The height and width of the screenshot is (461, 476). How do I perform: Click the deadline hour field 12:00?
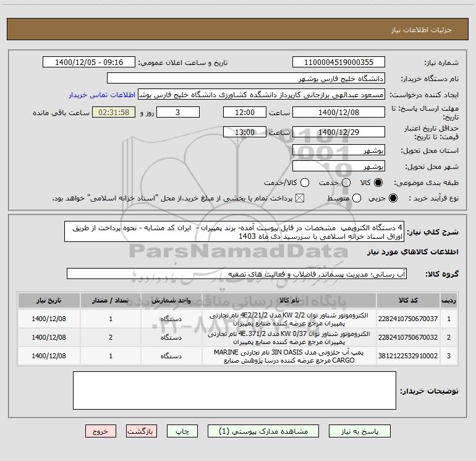tap(245, 112)
